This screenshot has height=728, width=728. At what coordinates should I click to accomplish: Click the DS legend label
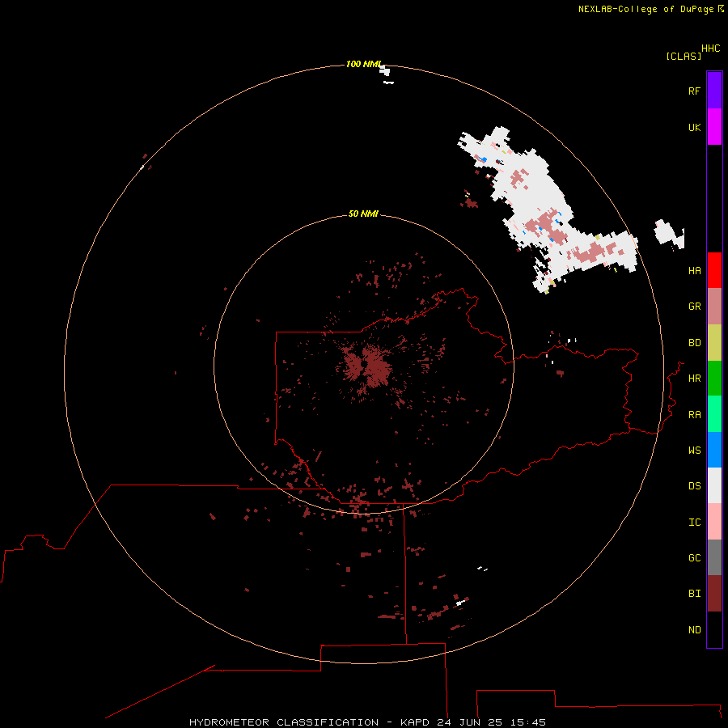tap(694, 486)
